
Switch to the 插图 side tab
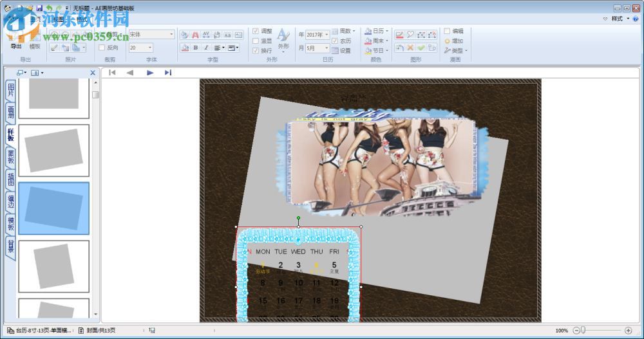11,179
